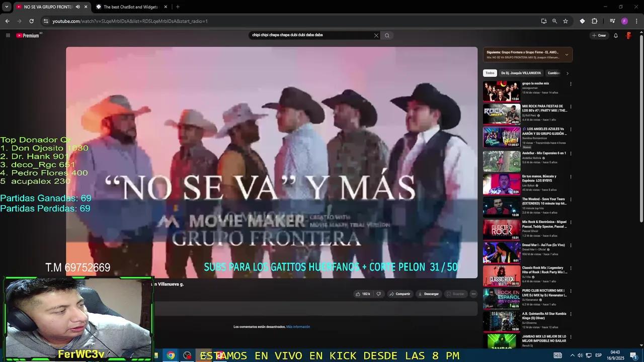This screenshot has height=362, width=644.
Task: Dislike the video with thumbs down
Action: click(x=379, y=294)
